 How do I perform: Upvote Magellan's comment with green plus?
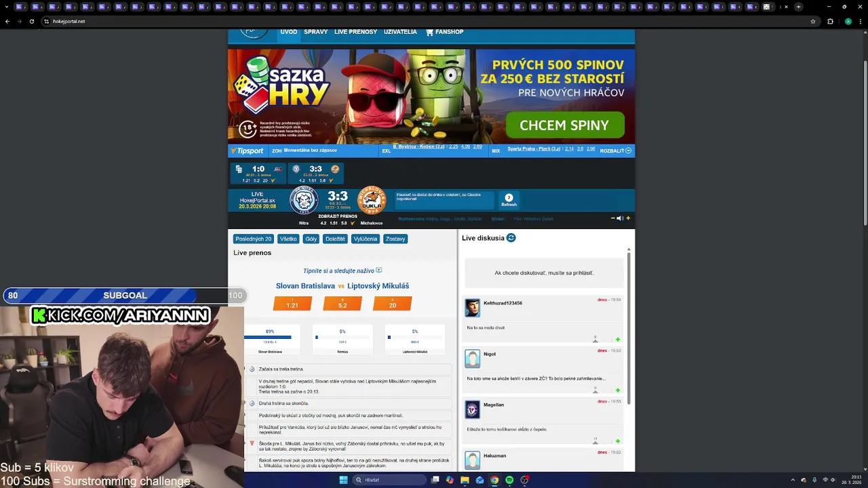pos(618,441)
